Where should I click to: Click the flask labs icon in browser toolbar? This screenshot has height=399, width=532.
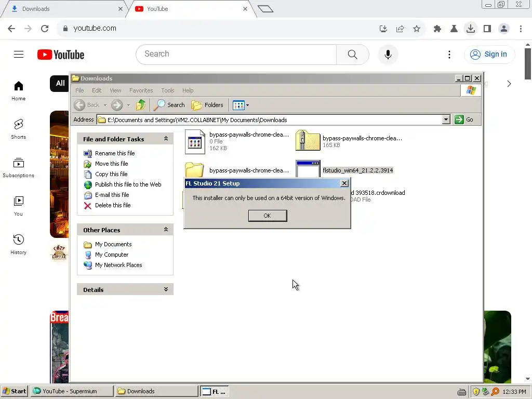coord(454,29)
